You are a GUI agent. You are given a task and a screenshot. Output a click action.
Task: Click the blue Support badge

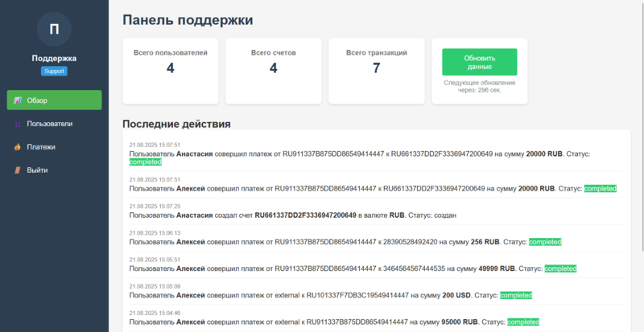click(54, 71)
